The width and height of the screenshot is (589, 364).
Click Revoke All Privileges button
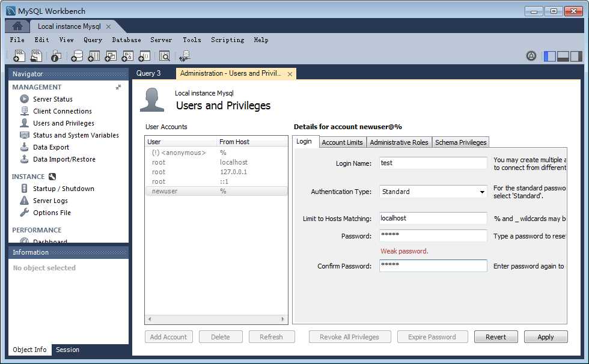[349, 337]
